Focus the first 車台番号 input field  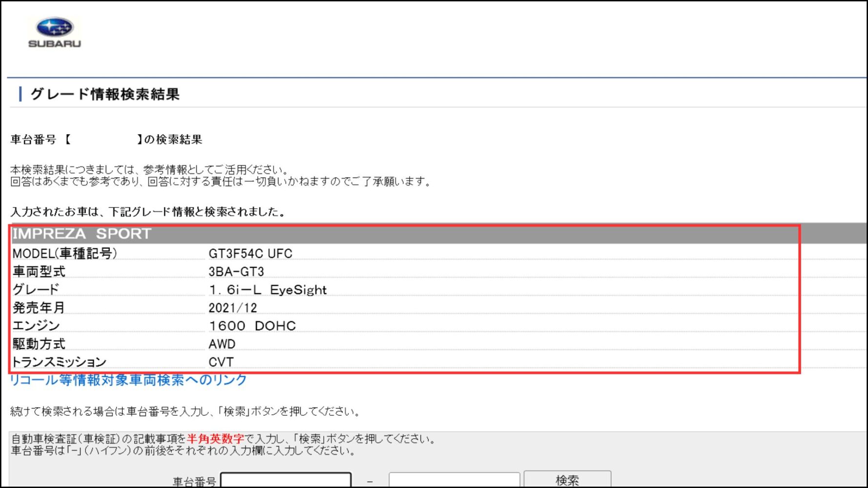click(286, 480)
